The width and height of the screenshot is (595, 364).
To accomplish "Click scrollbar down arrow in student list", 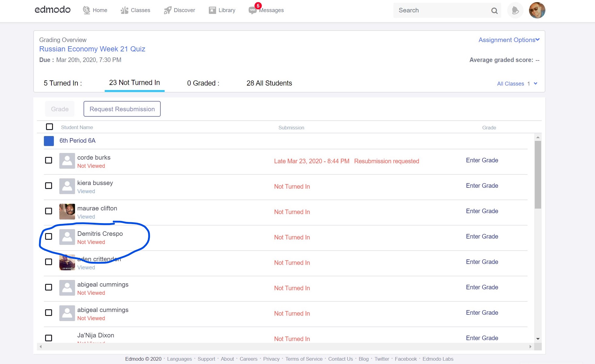I will pos(538,339).
